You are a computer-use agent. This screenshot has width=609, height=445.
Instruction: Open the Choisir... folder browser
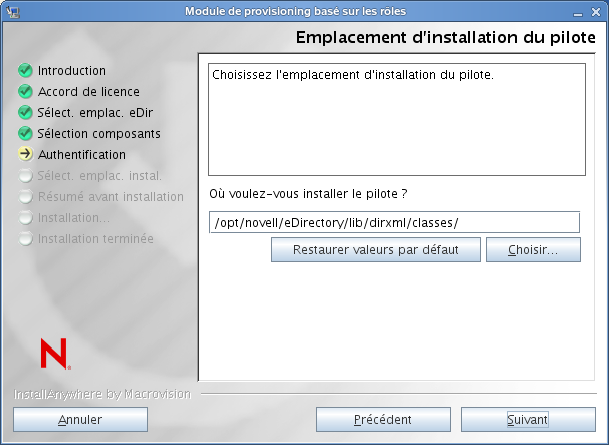pyautogui.click(x=533, y=250)
